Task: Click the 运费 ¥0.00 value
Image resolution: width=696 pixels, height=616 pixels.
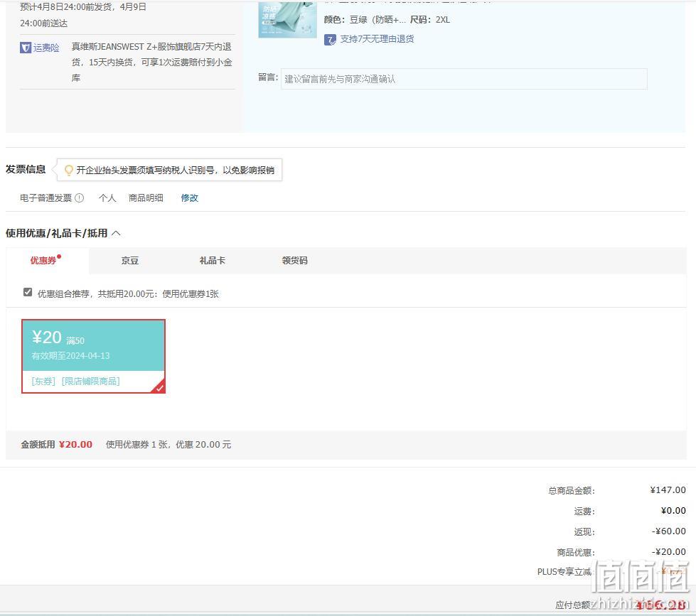Action: (673, 510)
